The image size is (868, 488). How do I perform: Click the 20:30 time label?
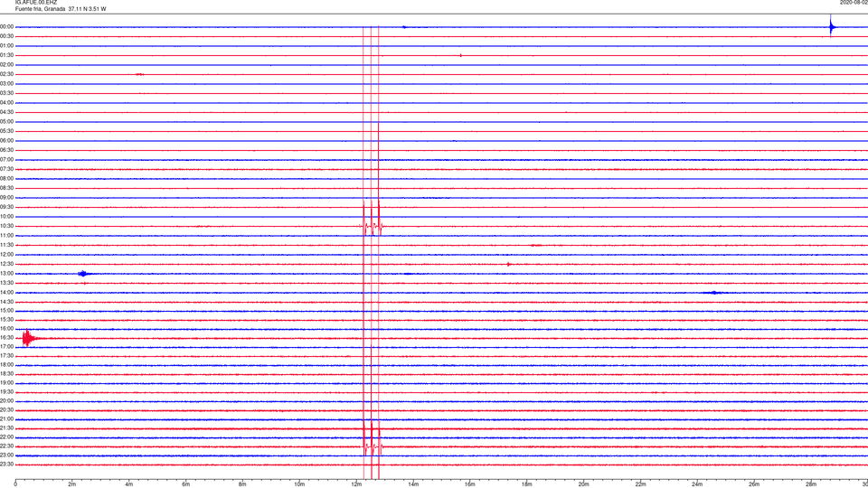[x=6, y=410]
